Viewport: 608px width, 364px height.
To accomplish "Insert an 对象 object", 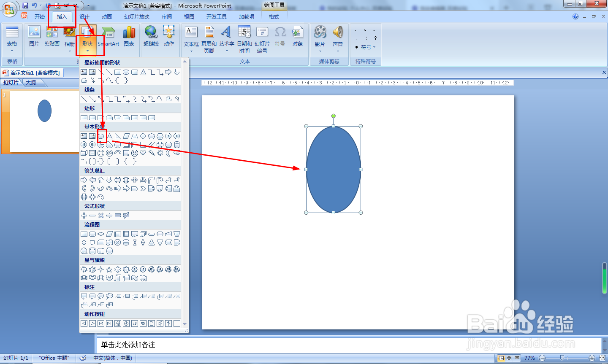I will click(298, 37).
